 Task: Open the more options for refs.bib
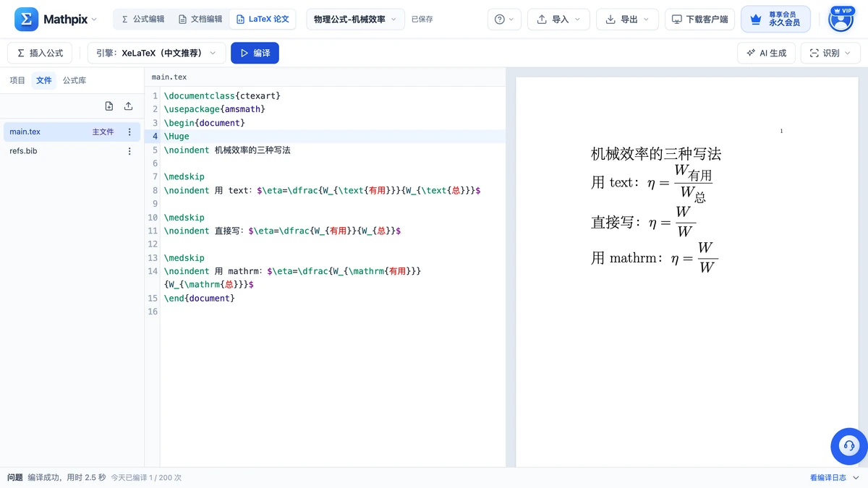pos(129,151)
